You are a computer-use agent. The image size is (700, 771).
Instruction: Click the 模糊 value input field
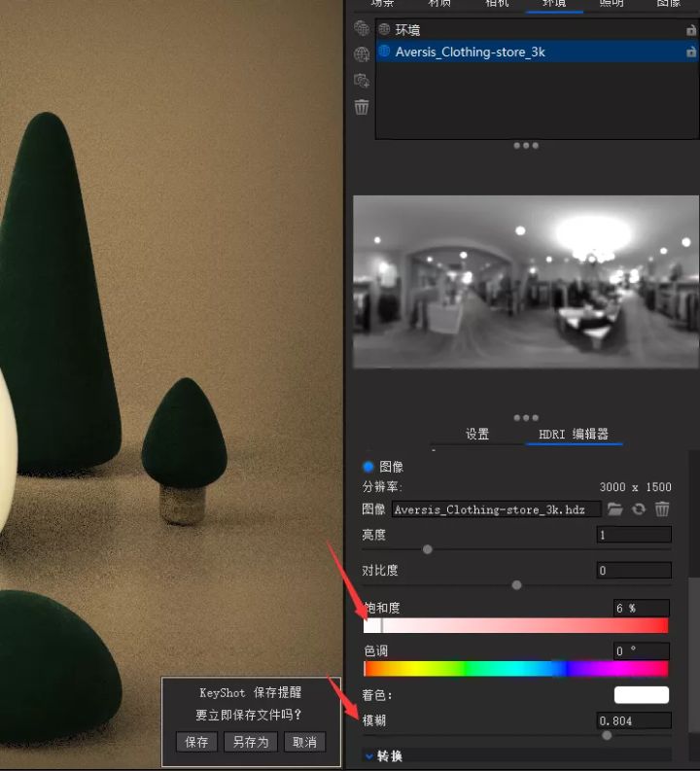pyautogui.click(x=633, y=720)
